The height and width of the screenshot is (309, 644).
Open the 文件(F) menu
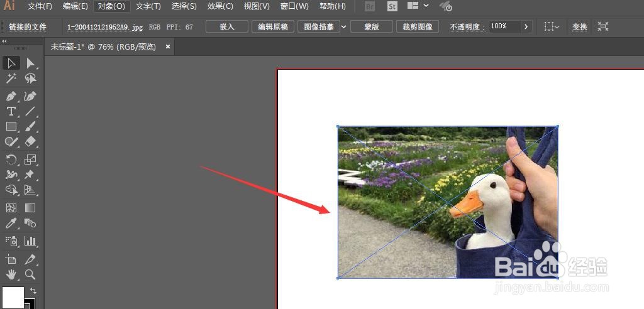[x=40, y=6]
